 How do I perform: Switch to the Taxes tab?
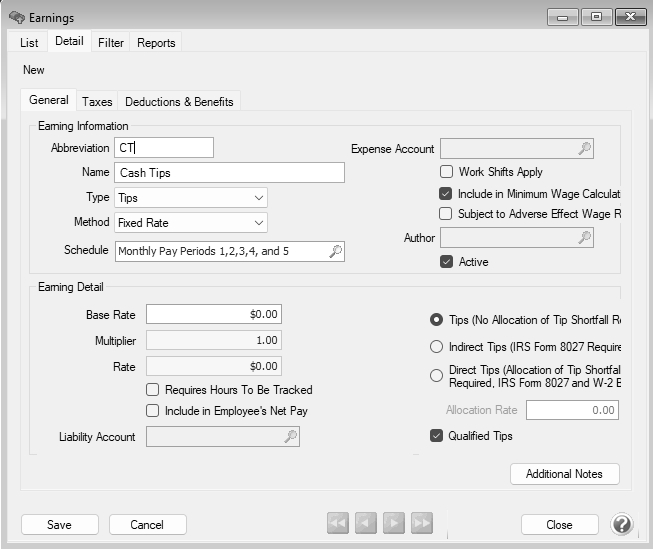point(97,101)
